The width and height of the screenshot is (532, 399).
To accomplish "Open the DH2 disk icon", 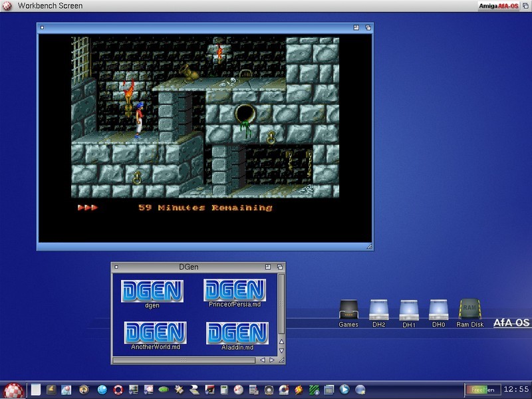I will click(378, 311).
